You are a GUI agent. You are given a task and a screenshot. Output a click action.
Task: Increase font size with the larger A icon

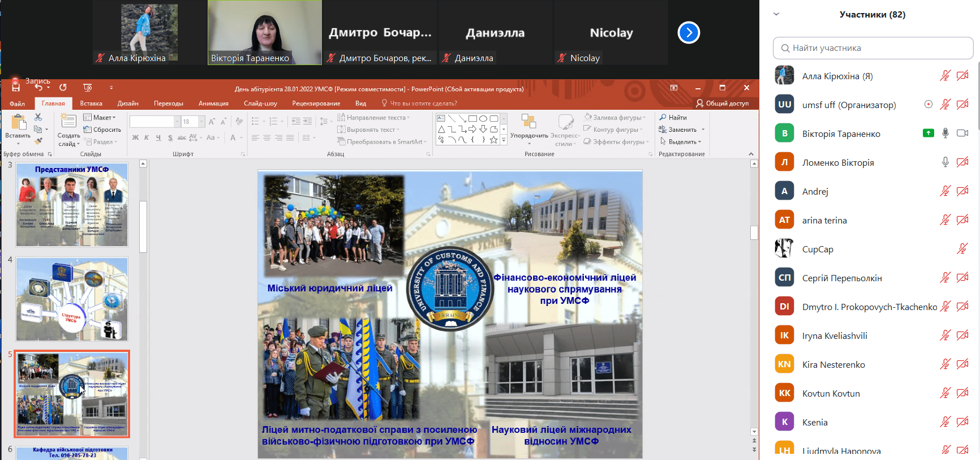212,122
